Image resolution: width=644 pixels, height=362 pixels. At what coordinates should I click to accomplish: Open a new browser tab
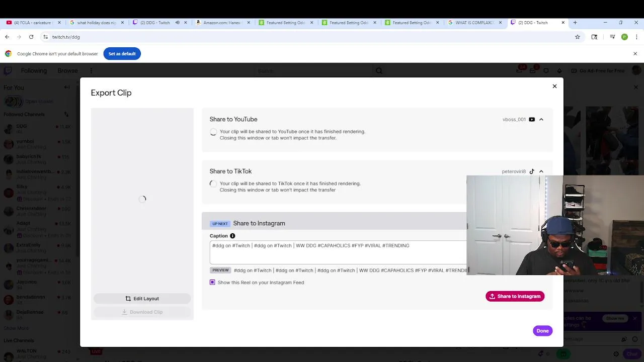(x=575, y=23)
